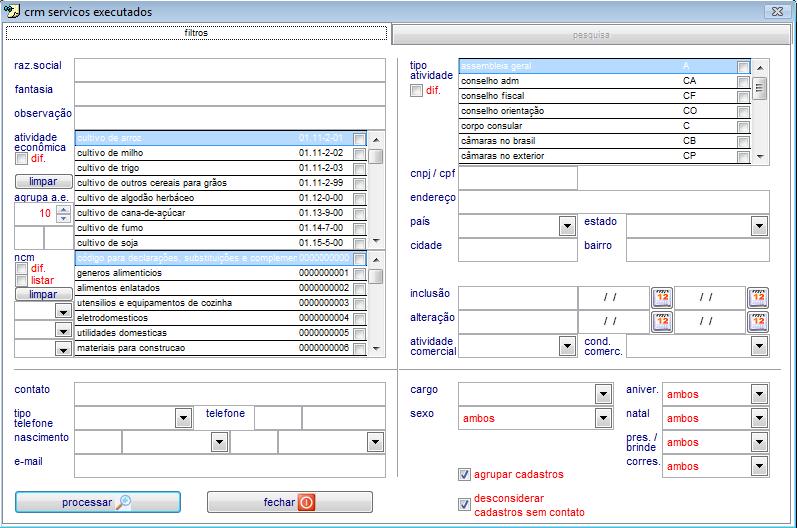The height and width of the screenshot is (528, 797).
Task: Expand the estado dropdown
Action: point(759,227)
